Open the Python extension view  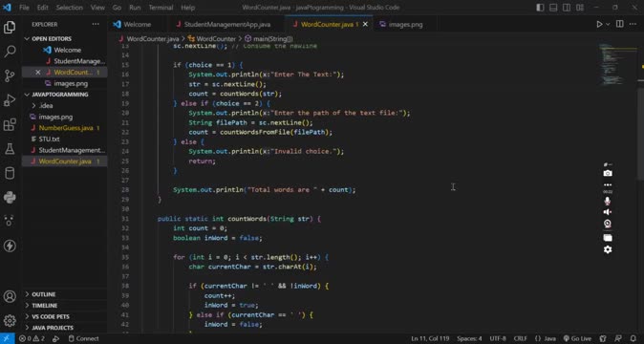point(10,198)
